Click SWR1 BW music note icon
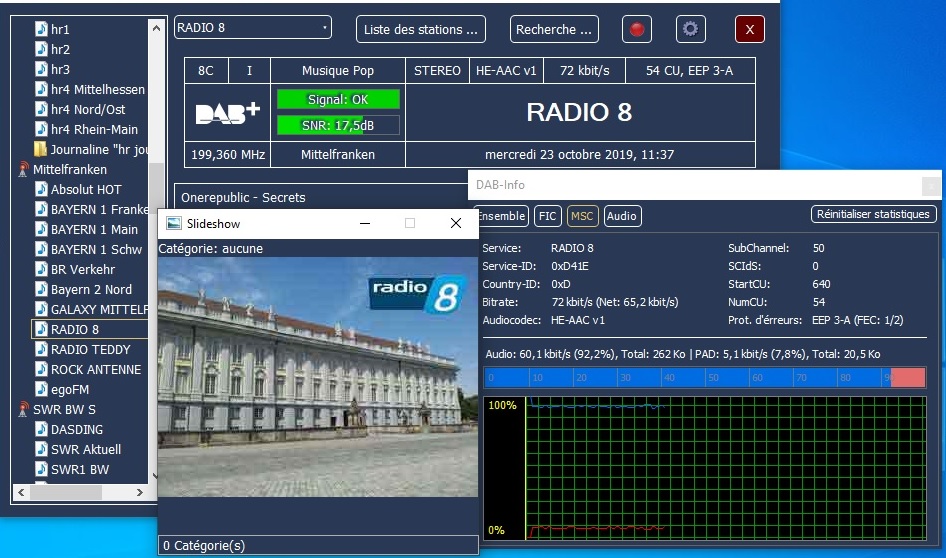 tap(41, 469)
